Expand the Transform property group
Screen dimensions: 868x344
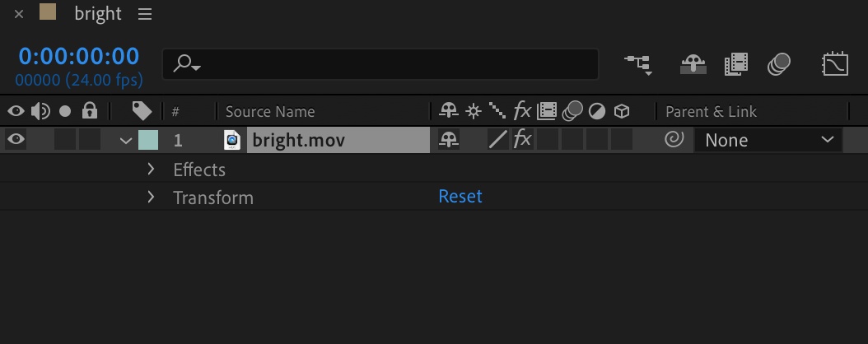pyautogui.click(x=151, y=198)
